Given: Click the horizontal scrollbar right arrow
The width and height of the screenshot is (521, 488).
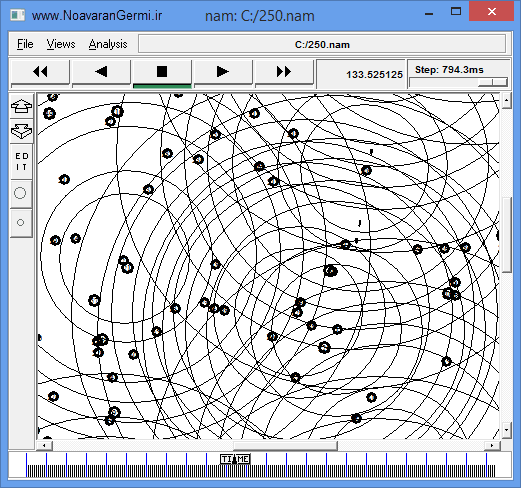Looking at the screenshot, I should pyautogui.click(x=492, y=445).
